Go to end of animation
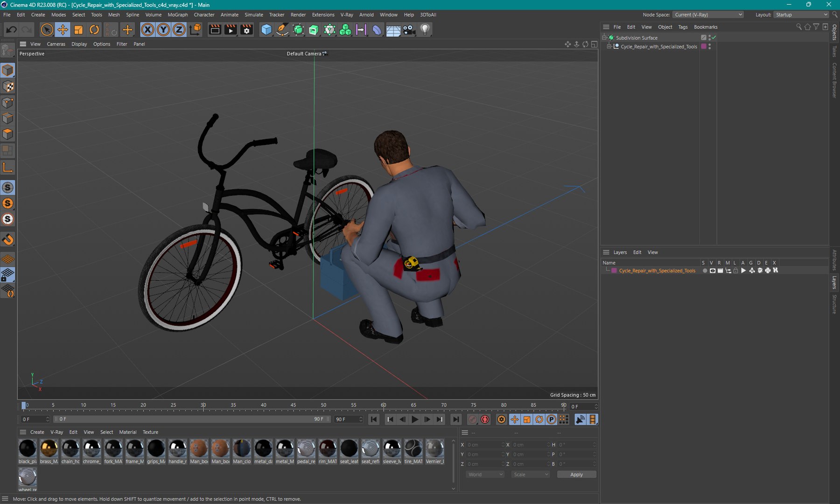This screenshot has height=504, width=840. tap(456, 419)
